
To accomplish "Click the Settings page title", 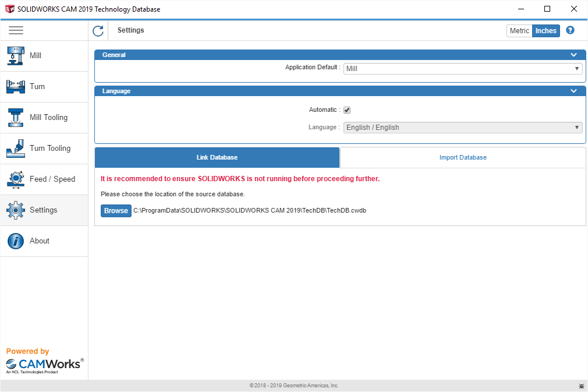I will pos(130,30).
